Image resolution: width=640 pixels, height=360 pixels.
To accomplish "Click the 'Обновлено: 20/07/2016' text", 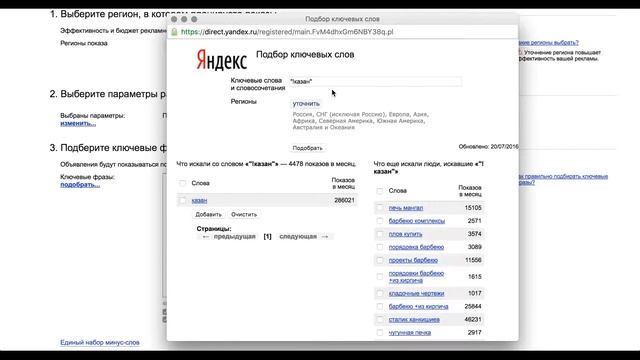I will click(x=488, y=147).
